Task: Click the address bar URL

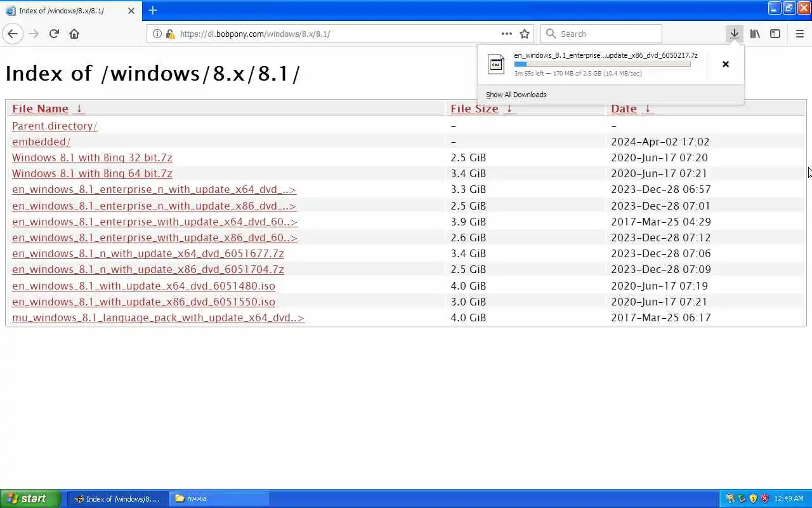Action: point(255,34)
